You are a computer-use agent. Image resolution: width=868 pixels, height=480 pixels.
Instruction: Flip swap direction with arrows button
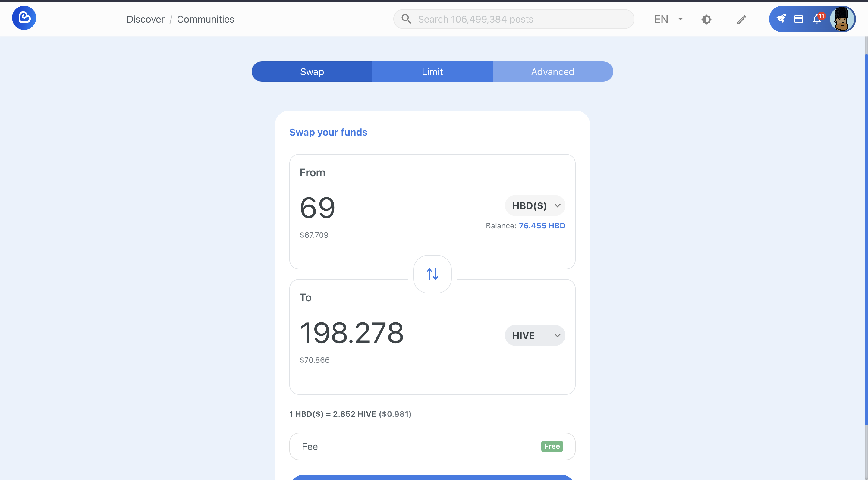coord(432,274)
